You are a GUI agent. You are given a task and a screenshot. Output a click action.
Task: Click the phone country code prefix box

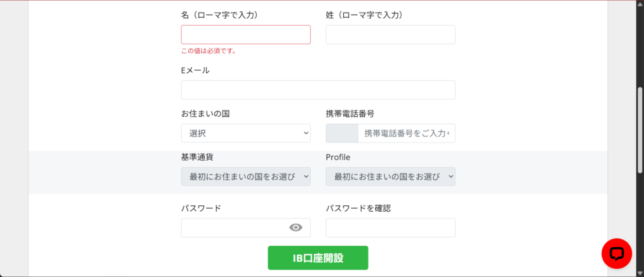[341, 133]
